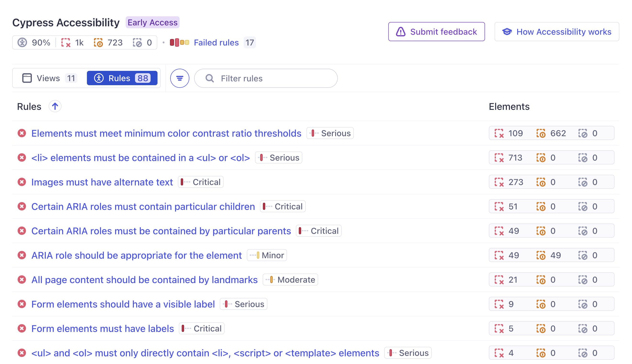Click the Submit feedback button
This screenshot has width=632, height=364.
point(436,32)
